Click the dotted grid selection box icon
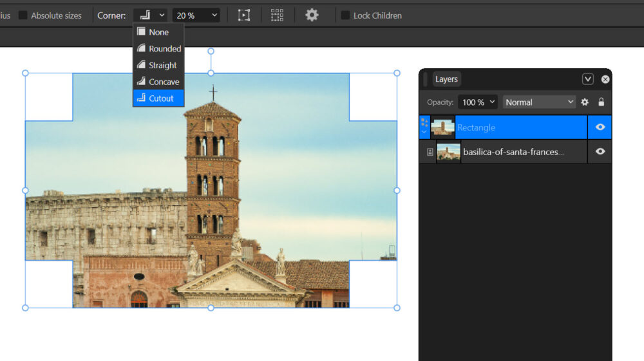This screenshot has width=644, height=361. coord(277,15)
